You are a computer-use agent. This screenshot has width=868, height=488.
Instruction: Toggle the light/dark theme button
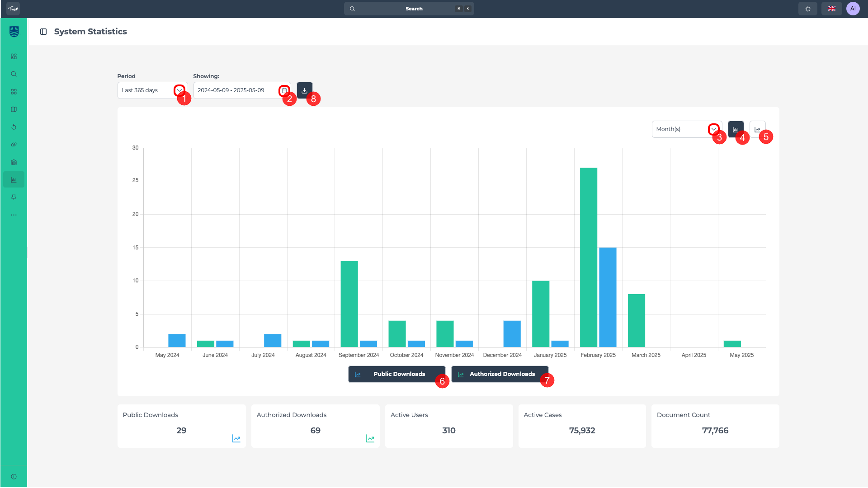(808, 9)
